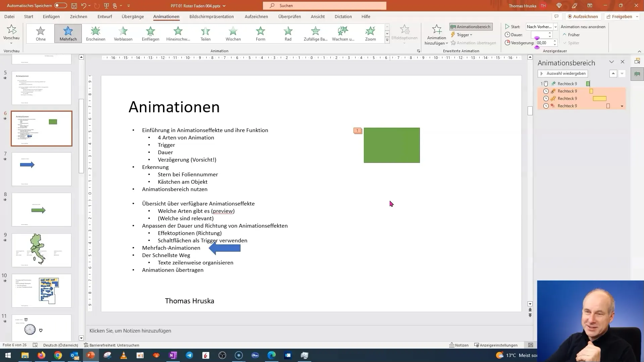Toggle Automatisches Speichern on/off
This screenshot has width=644, height=362.
(x=60, y=5)
